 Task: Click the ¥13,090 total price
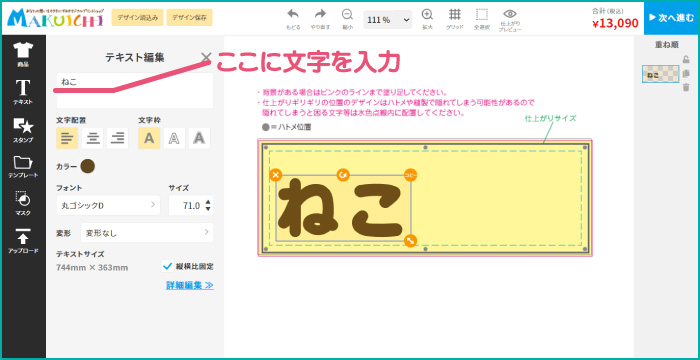coord(615,23)
